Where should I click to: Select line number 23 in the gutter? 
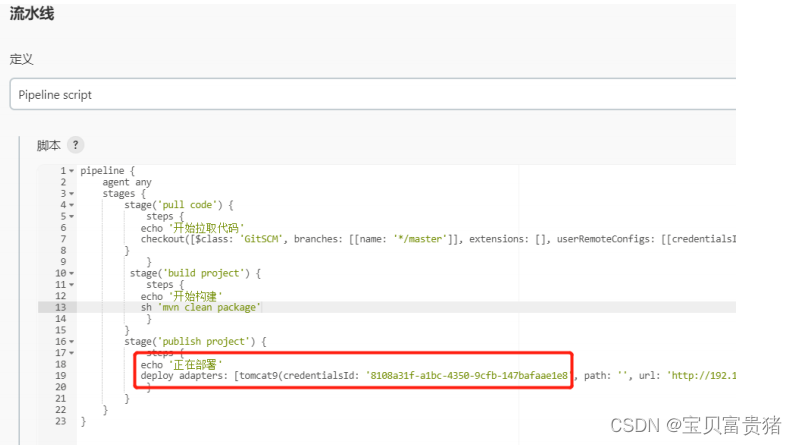pyautogui.click(x=60, y=421)
